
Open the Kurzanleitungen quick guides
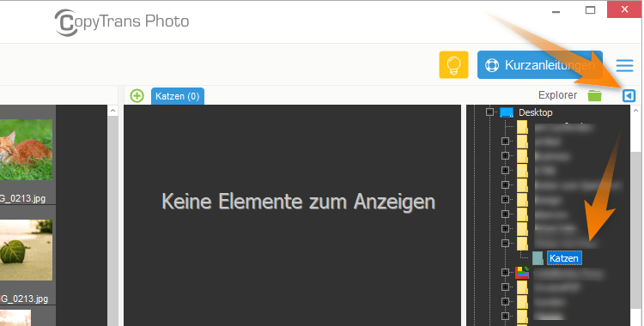(x=540, y=65)
